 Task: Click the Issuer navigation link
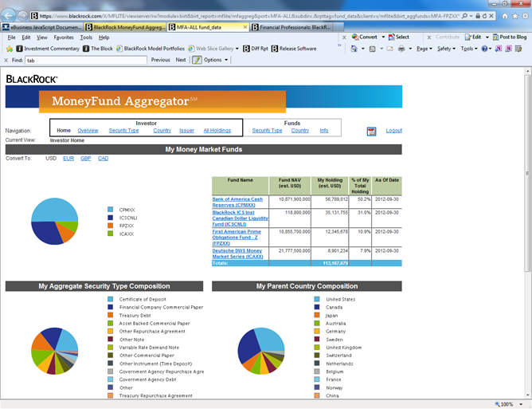tap(186, 131)
